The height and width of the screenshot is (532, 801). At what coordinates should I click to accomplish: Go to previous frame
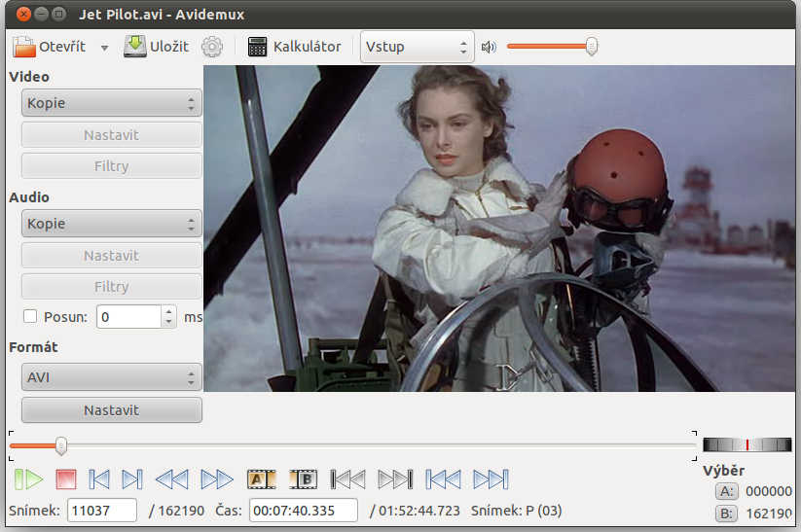tap(99, 479)
